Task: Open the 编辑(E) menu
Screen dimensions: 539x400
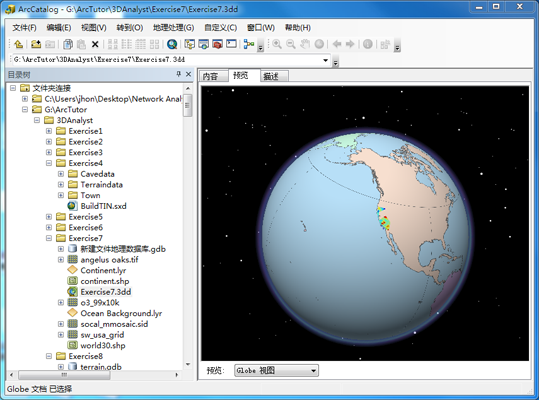Action: 58,27
